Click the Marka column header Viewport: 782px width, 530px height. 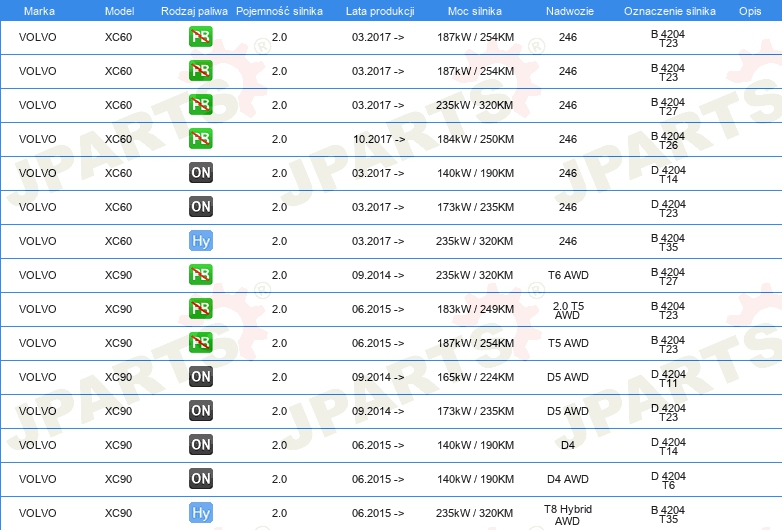click(39, 11)
